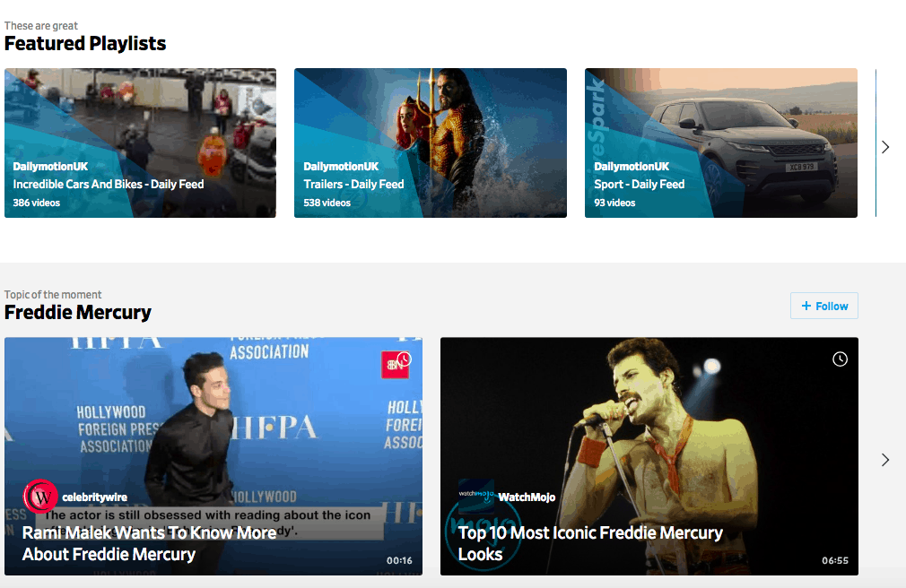906x588 pixels.
Task: Click Watch Later clock on celebritywire video
Action: tap(405, 359)
